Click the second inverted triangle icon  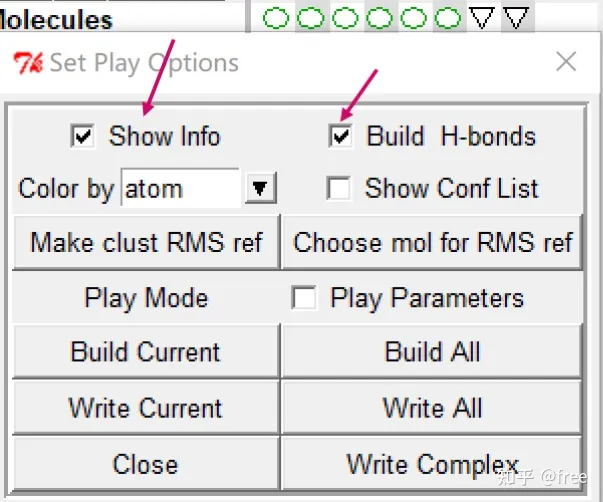coord(516,17)
